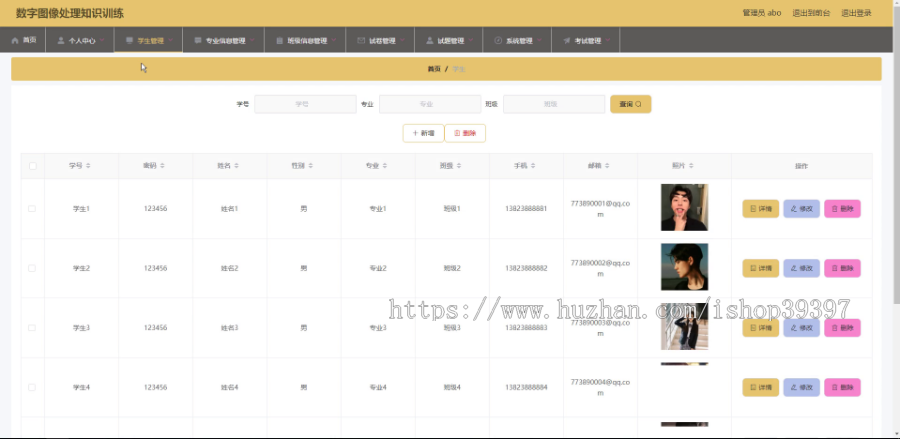Click the 退出到前台 link

pos(810,13)
